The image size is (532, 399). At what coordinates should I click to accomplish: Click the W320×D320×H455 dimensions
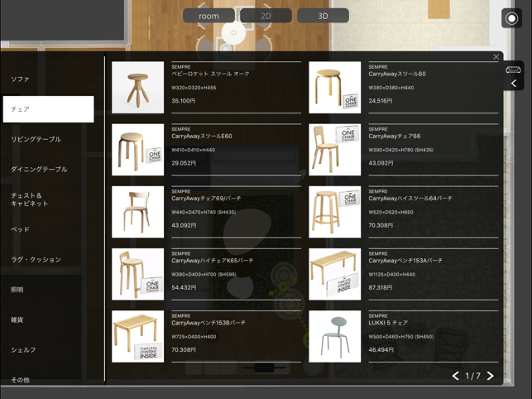(194, 88)
